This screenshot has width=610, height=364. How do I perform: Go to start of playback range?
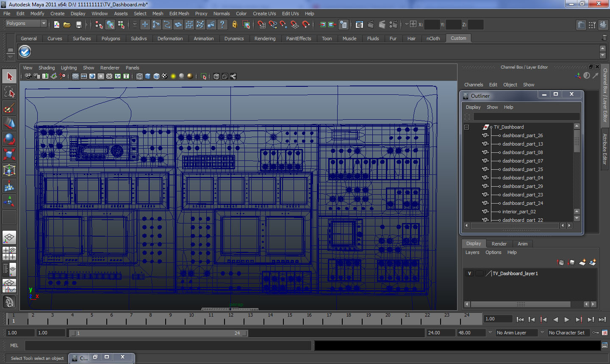click(520, 320)
